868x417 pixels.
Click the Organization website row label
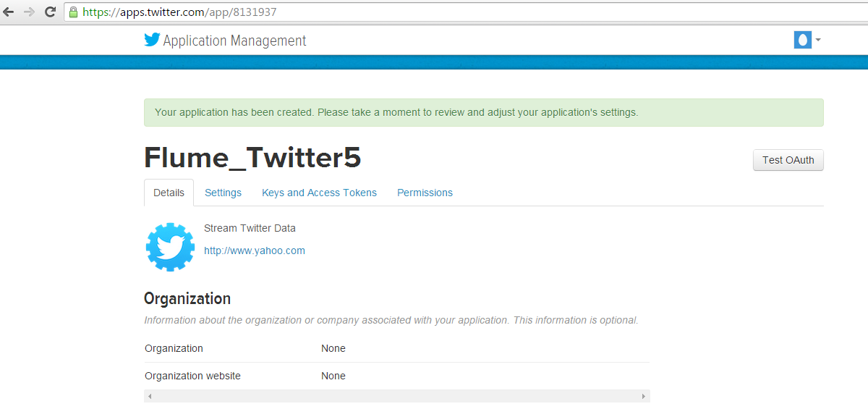tap(192, 376)
